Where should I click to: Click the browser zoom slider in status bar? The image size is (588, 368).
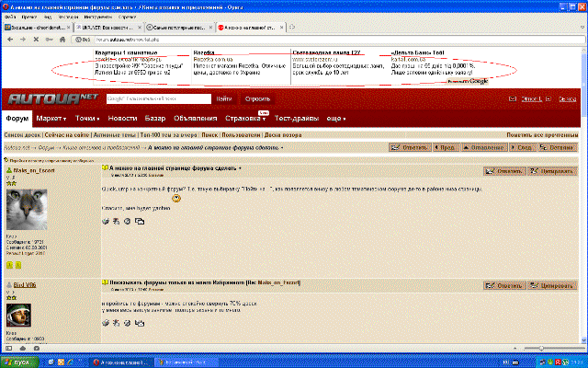click(x=542, y=347)
